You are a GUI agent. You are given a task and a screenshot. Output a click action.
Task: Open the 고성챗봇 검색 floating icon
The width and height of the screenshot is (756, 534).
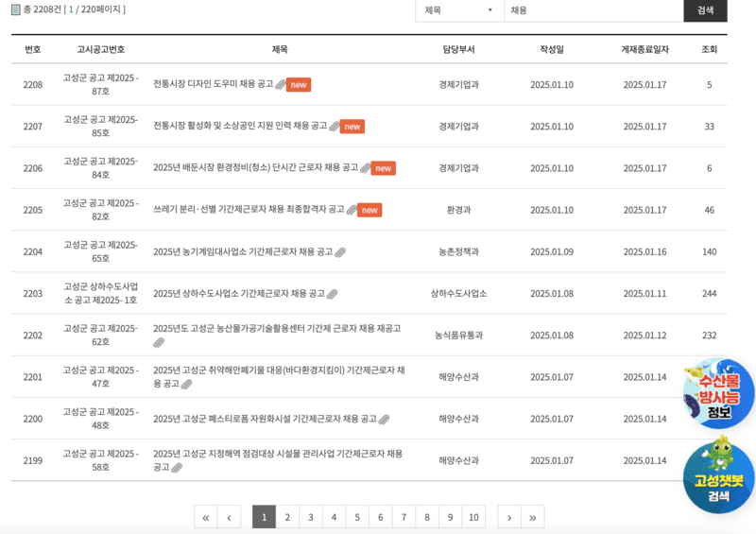pyautogui.click(x=718, y=475)
